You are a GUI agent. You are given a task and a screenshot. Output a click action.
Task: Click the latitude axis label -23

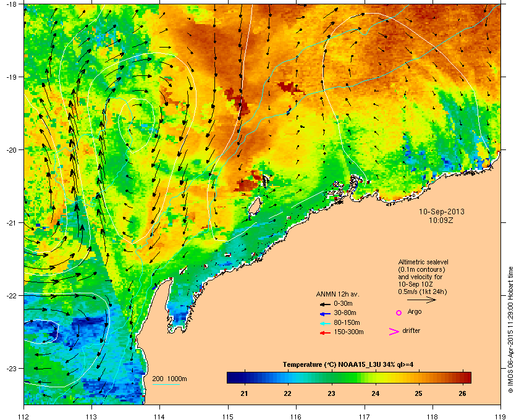11,368
